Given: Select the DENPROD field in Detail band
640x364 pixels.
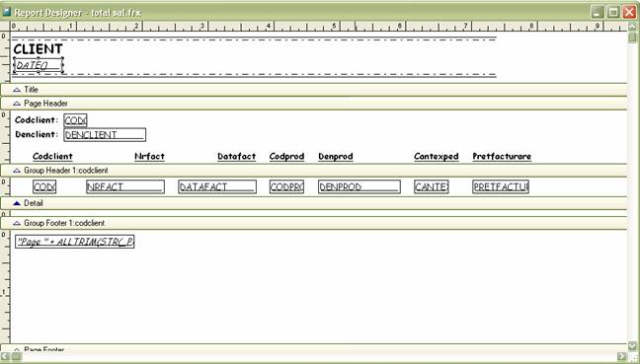Looking at the screenshot, I should (360, 187).
